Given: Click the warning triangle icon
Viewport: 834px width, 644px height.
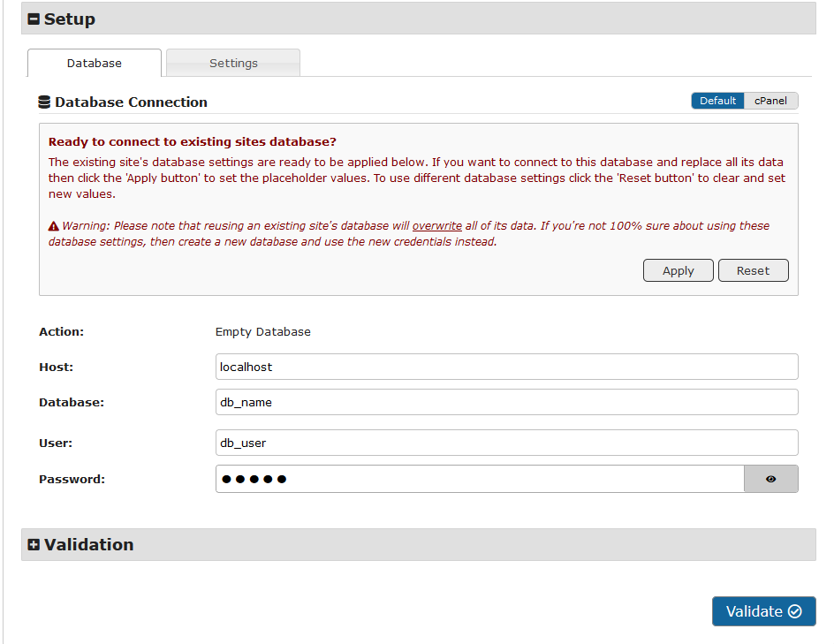Looking at the screenshot, I should (x=53, y=226).
